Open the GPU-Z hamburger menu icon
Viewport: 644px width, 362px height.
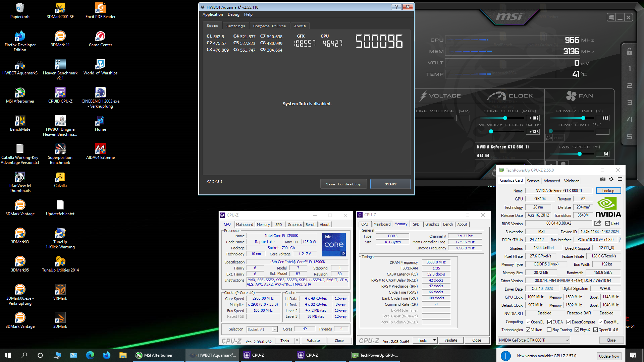point(620,179)
